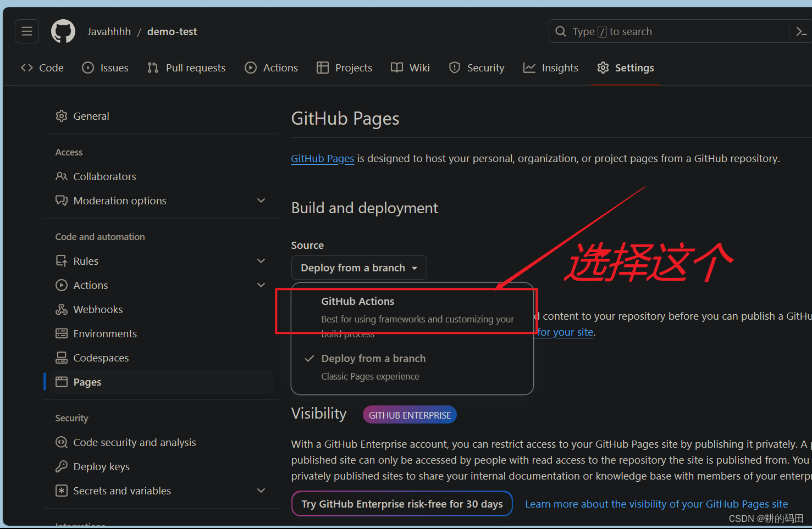Open the Source deployment dropdown

click(x=358, y=268)
